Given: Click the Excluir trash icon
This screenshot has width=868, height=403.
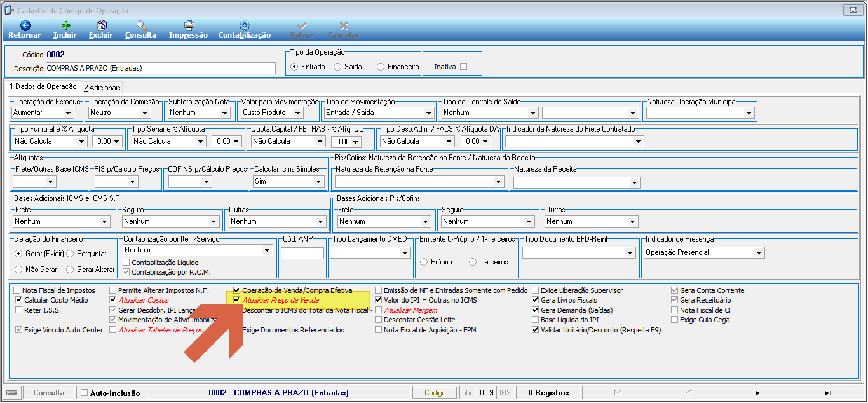Looking at the screenshot, I should (x=101, y=25).
